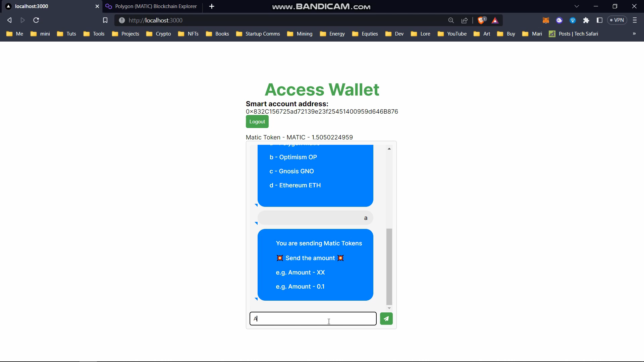Open the Art bookmarks folder

(x=482, y=34)
